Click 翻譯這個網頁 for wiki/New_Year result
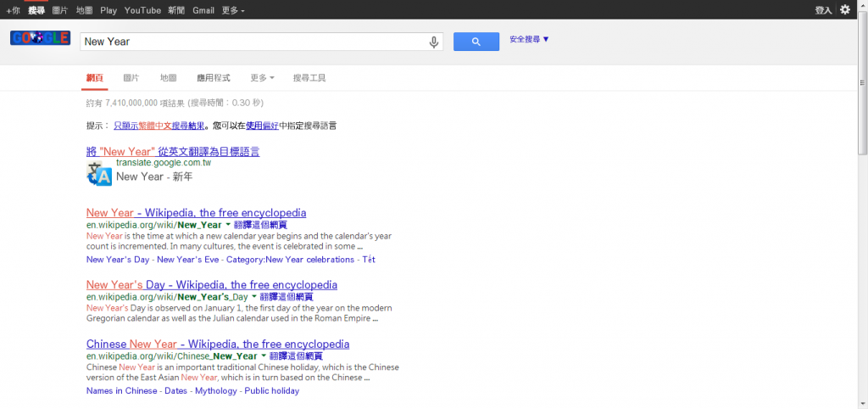The height and width of the screenshot is (409, 868). point(260,225)
